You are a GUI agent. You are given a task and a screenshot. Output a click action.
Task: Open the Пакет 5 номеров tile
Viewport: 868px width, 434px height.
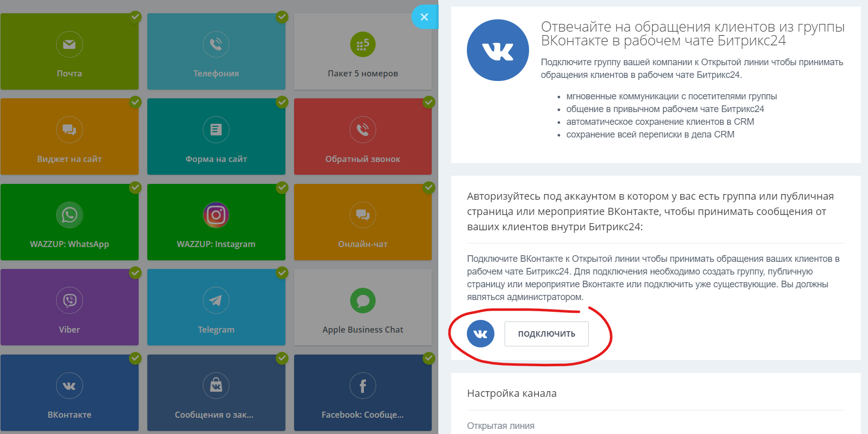click(363, 51)
